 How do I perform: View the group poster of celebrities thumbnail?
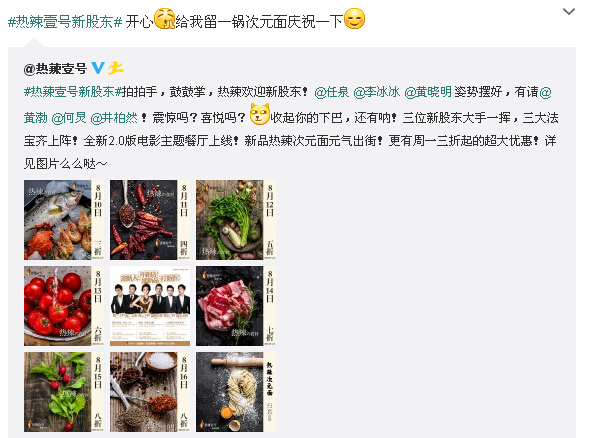click(150, 306)
